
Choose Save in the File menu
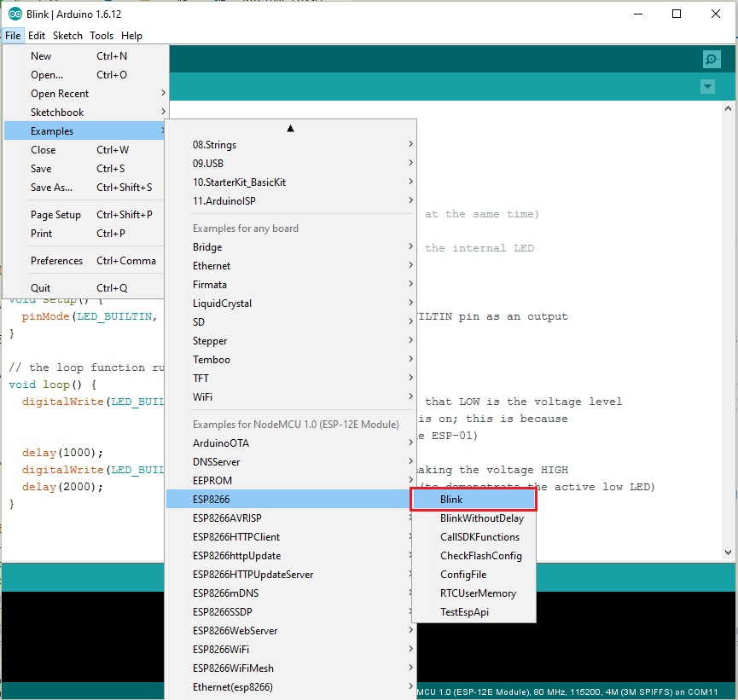(84, 169)
